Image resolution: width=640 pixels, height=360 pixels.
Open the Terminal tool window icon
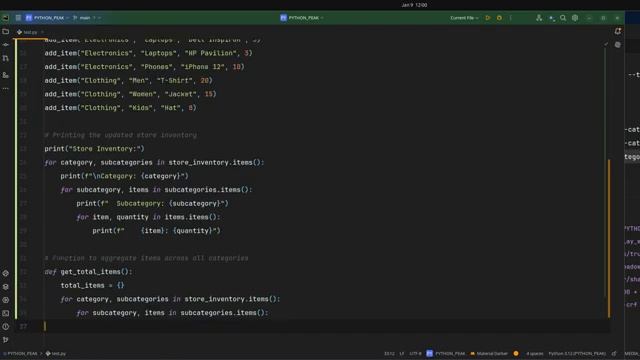tap(6, 313)
